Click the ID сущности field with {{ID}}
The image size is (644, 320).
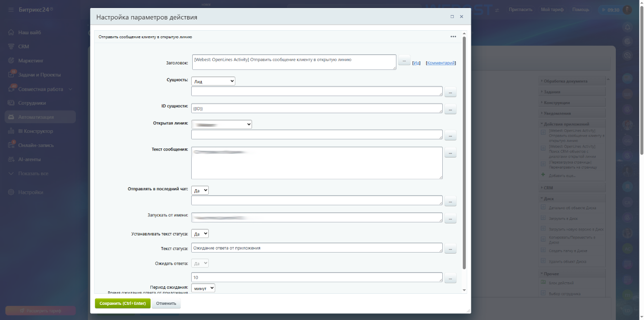(x=317, y=108)
